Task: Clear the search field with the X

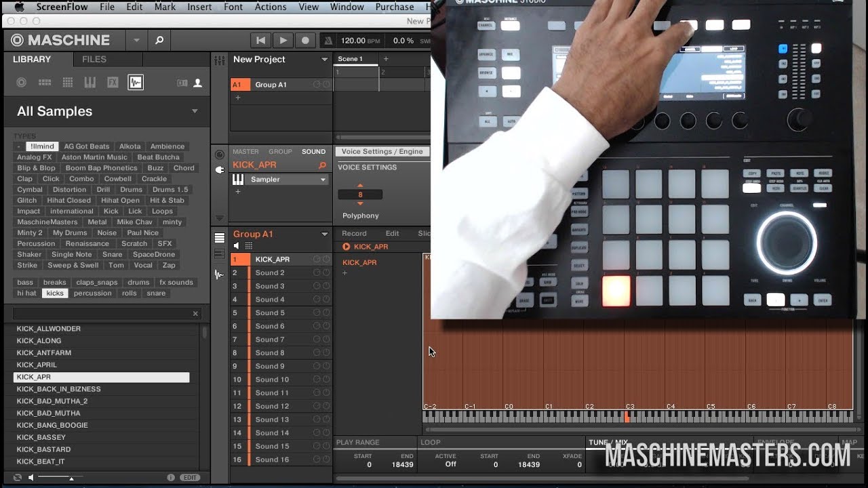Action: [x=195, y=314]
